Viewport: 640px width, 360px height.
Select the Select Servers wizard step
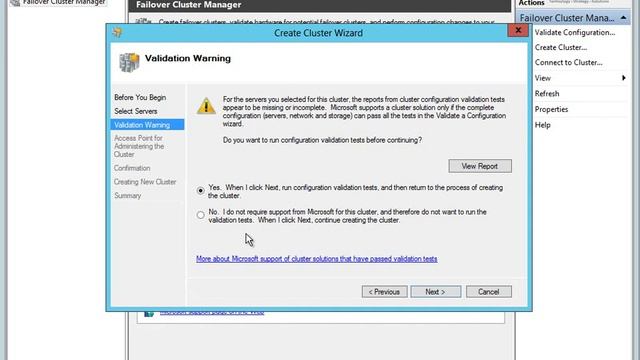136,111
